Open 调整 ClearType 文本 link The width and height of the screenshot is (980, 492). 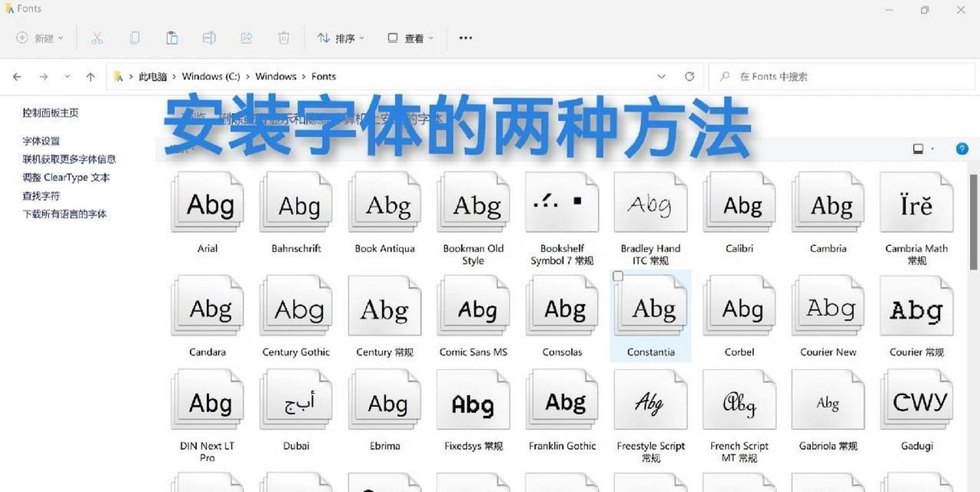(66, 178)
